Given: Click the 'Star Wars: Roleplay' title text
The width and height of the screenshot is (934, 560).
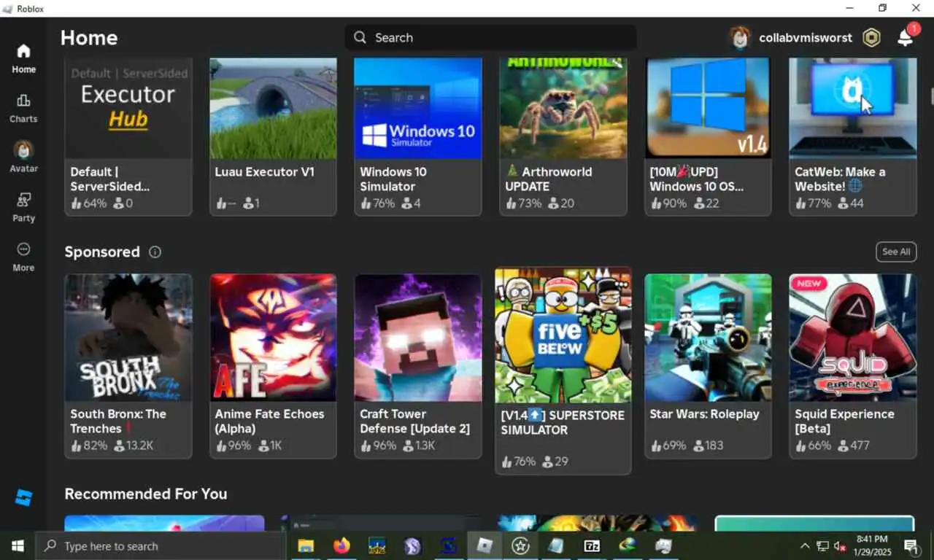Looking at the screenshot, I should [704, 414].
